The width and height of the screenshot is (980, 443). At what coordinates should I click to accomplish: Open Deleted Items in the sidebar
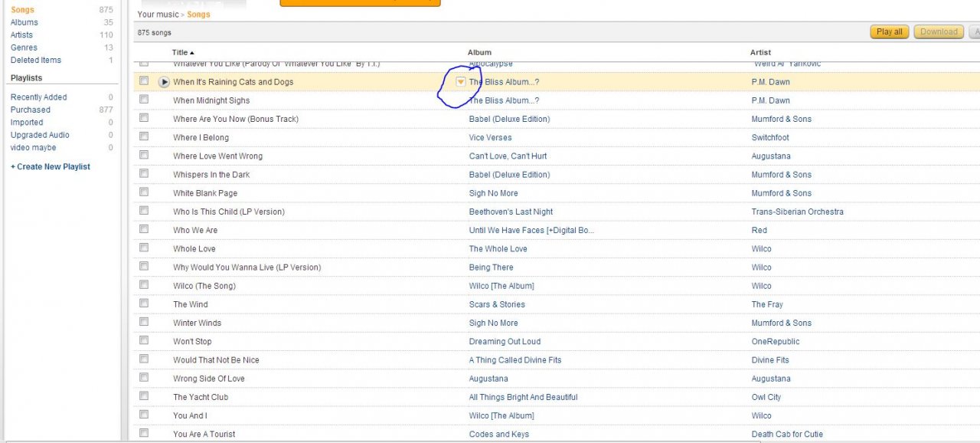point(36,60)
